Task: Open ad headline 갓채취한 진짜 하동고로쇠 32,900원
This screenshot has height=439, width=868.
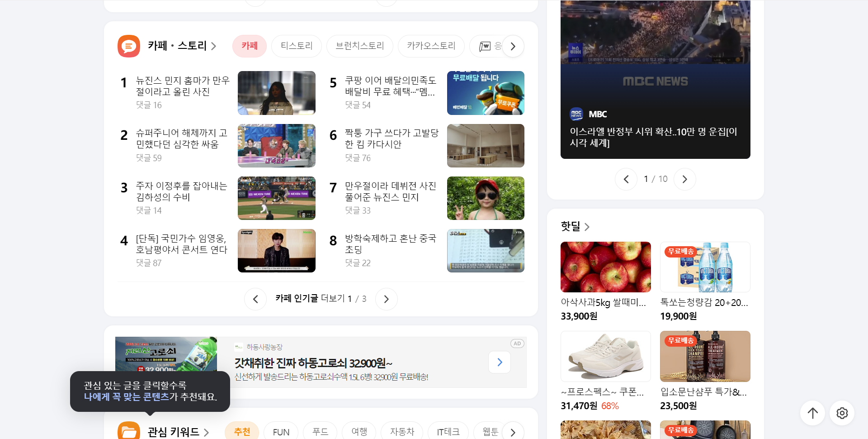Action: (313, 363)
